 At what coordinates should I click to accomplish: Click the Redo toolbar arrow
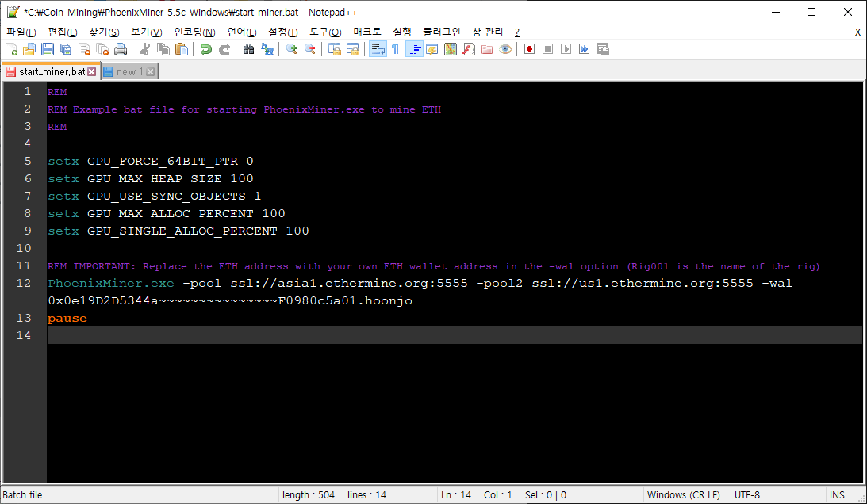click(x=224, y=49)
